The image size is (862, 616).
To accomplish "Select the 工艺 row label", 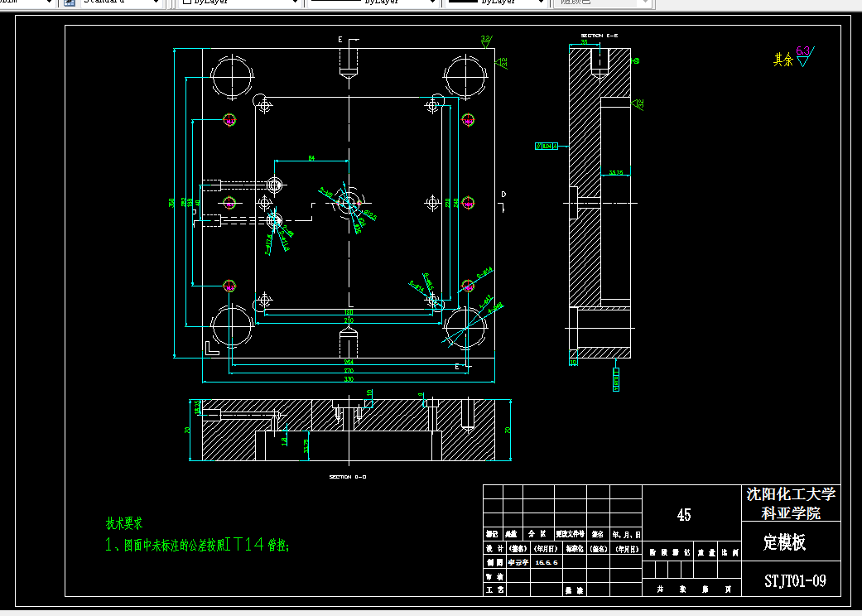I will point(494,590).
